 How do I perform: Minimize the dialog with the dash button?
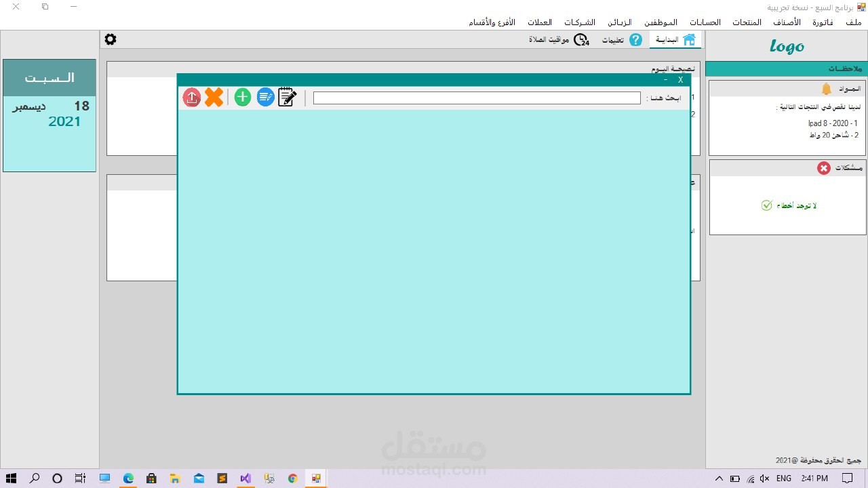666,80
